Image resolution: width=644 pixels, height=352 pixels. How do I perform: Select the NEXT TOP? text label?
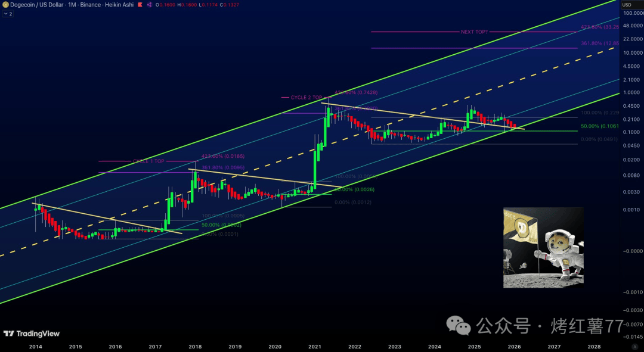(474, 32)
